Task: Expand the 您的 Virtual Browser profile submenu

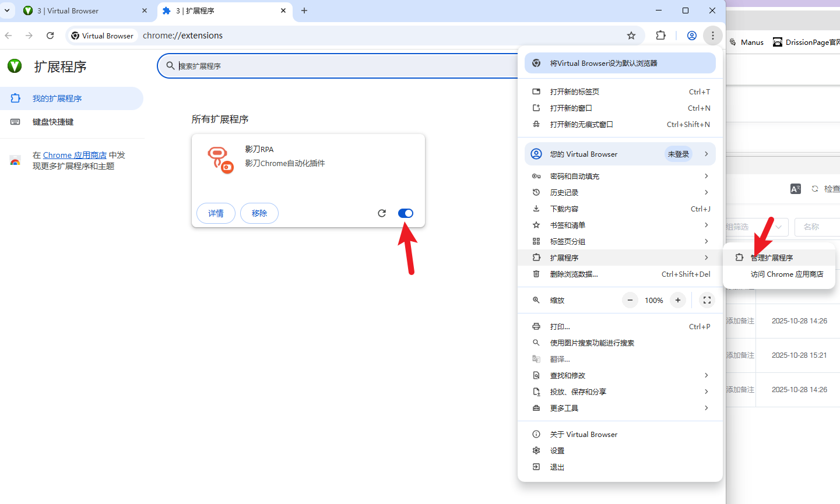Action: 620,154
